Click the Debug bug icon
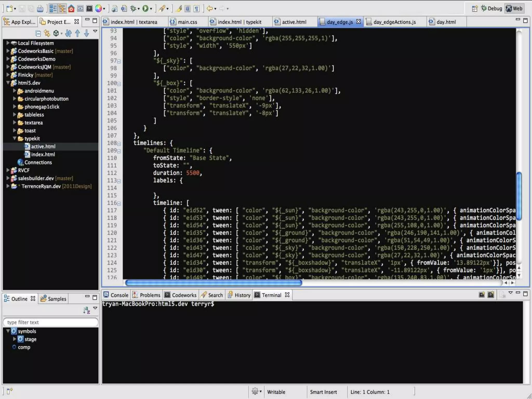 point(133,9)
